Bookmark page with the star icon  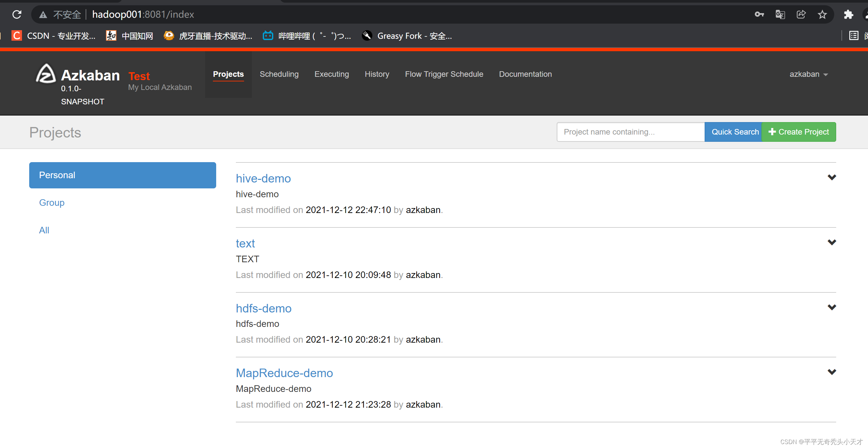822,14
